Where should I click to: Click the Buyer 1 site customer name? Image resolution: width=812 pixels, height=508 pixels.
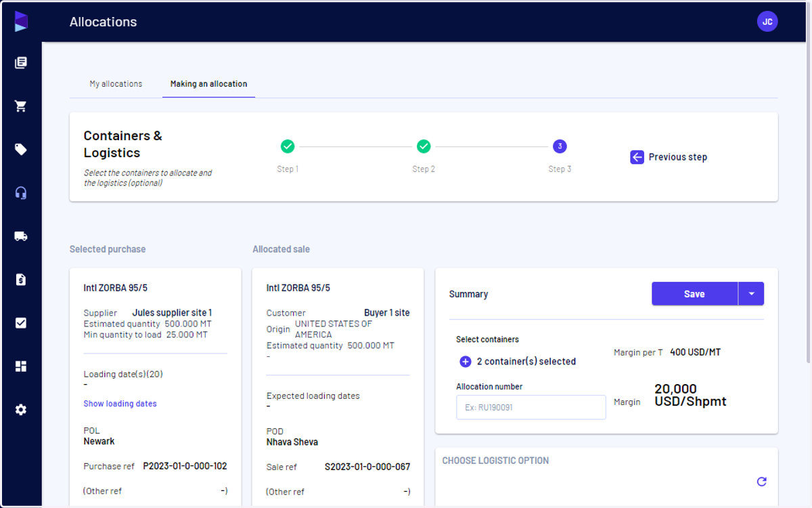[387, 313]
